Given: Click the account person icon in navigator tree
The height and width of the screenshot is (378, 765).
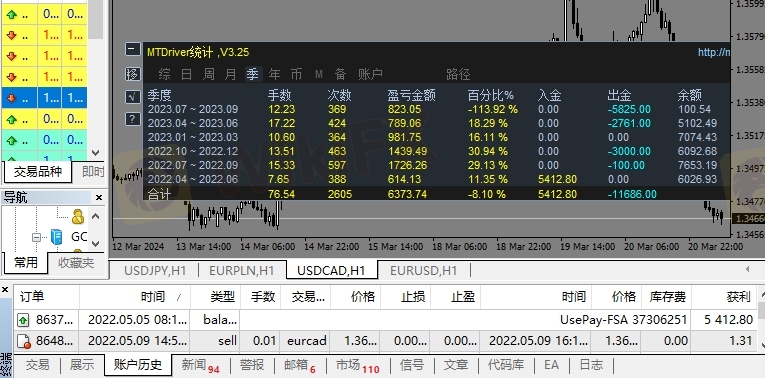Looking at the screenshot, I should point(78,216).
